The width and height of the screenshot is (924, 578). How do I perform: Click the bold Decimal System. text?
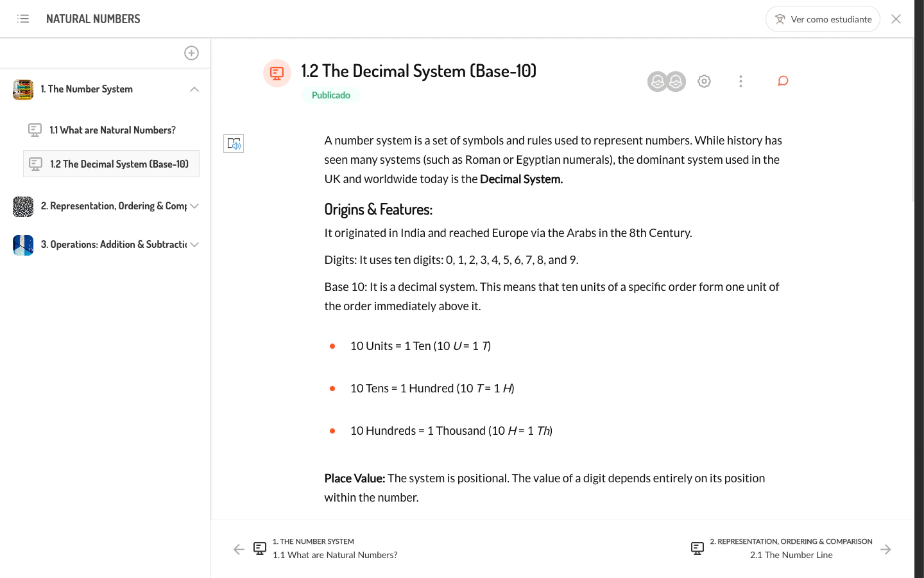tap(521, 179)
